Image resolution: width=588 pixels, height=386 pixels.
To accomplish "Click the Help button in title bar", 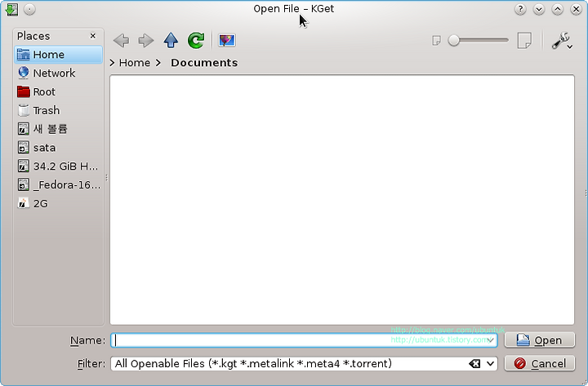I will click(520, 9).
